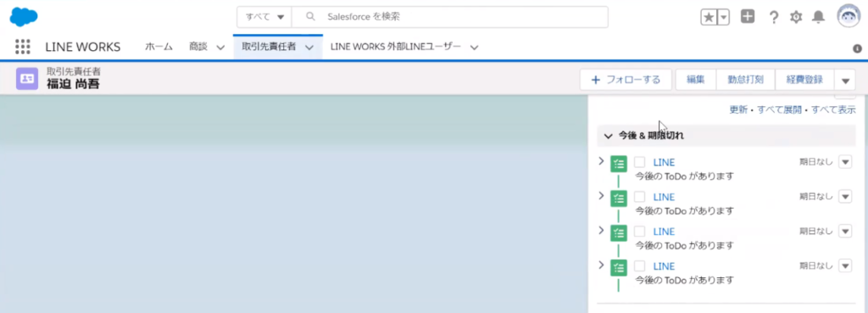Screen dimensions: 868x313
Task: Open the 外部LINEユーザー tab chevron menu
Action: coord(474,48)
